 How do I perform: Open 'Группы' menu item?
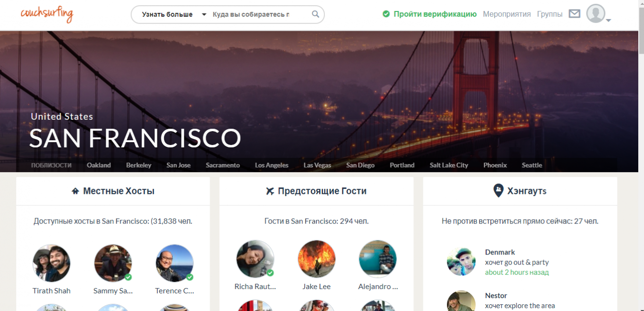click(x=550, y=14)
